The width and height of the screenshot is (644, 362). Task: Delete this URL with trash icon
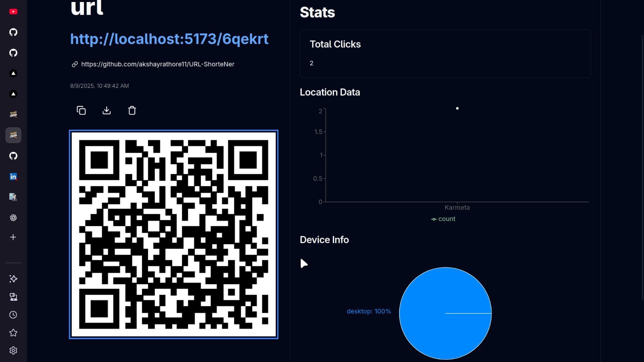coord(132,110)
